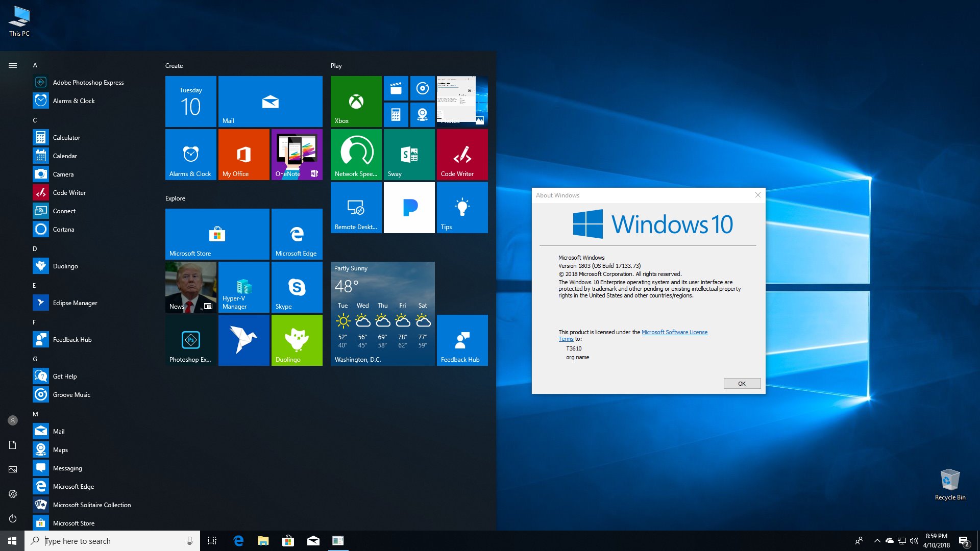Open the My Office tile
Image resolution: width=980 pixels, height=551 pixels.
pos(244,155)
